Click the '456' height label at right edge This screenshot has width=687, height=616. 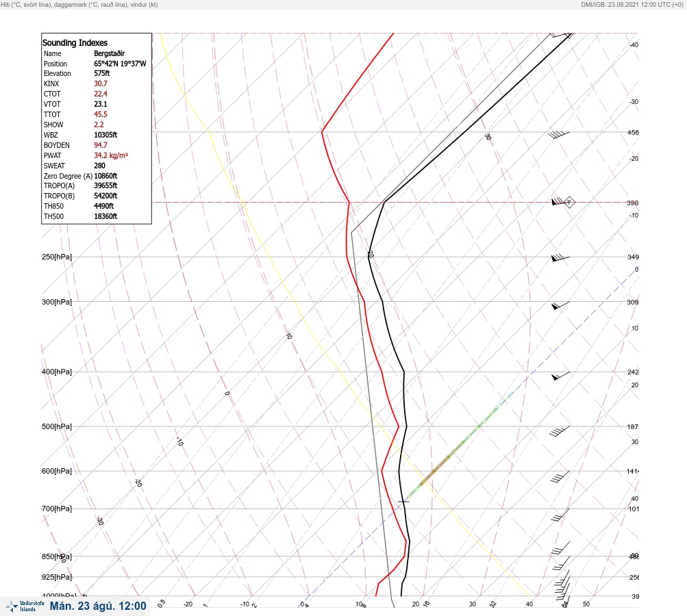[x=633, y=132]
